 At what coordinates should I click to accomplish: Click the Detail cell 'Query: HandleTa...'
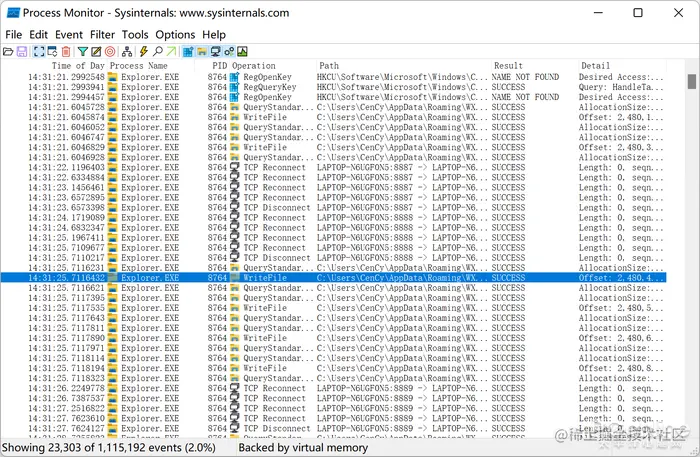coord(621,87)
